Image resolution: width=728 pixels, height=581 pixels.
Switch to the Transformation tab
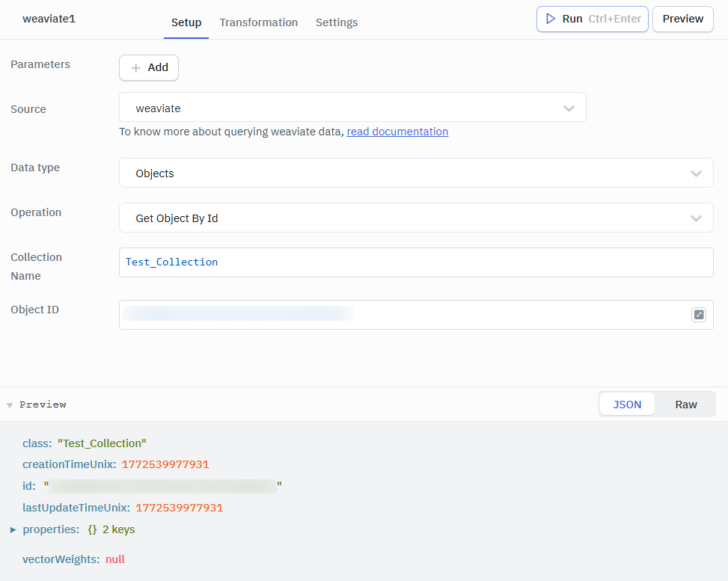point(259,22)
